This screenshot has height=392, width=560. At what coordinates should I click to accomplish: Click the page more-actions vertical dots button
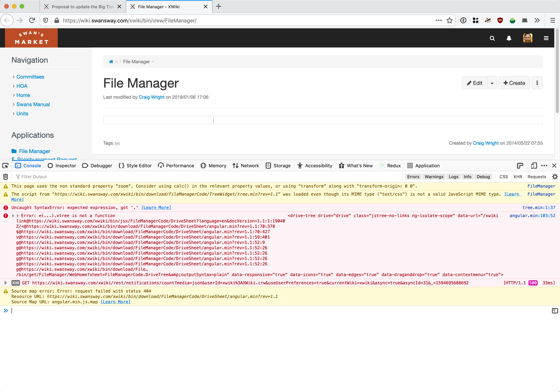click(537, 83)
